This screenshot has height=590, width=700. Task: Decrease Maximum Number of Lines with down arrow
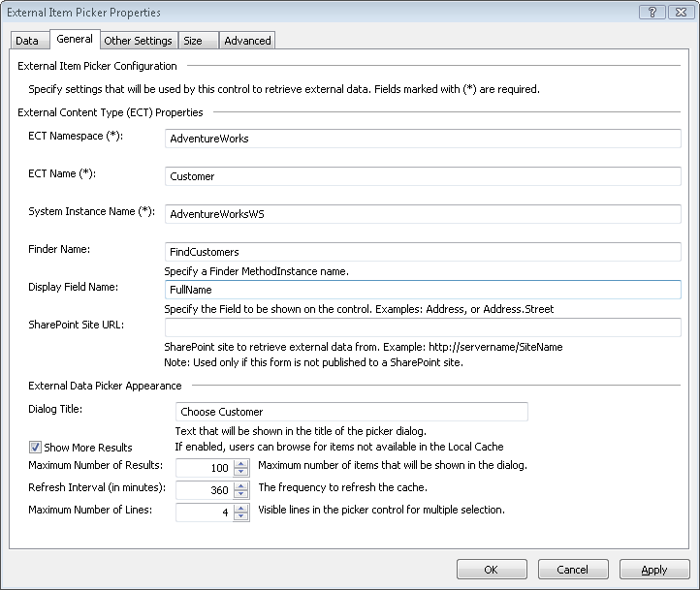point(241,517)
